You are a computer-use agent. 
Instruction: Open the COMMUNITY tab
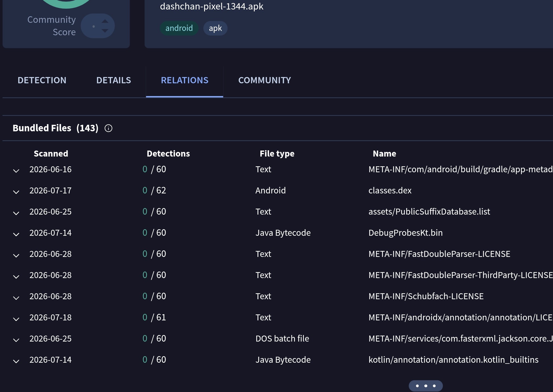click(264, 80)
